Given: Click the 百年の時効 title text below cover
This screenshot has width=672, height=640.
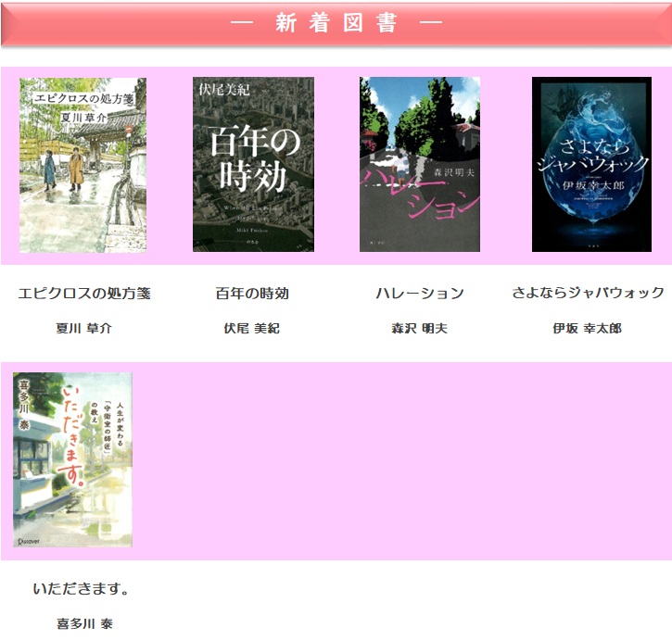Looking at the screenshot, I should tap(252, 294).
